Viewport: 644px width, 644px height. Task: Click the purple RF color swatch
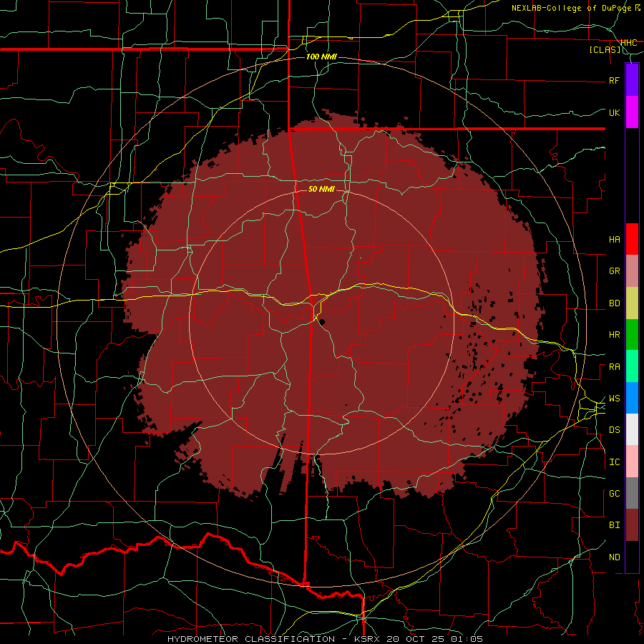click(632, 80)
